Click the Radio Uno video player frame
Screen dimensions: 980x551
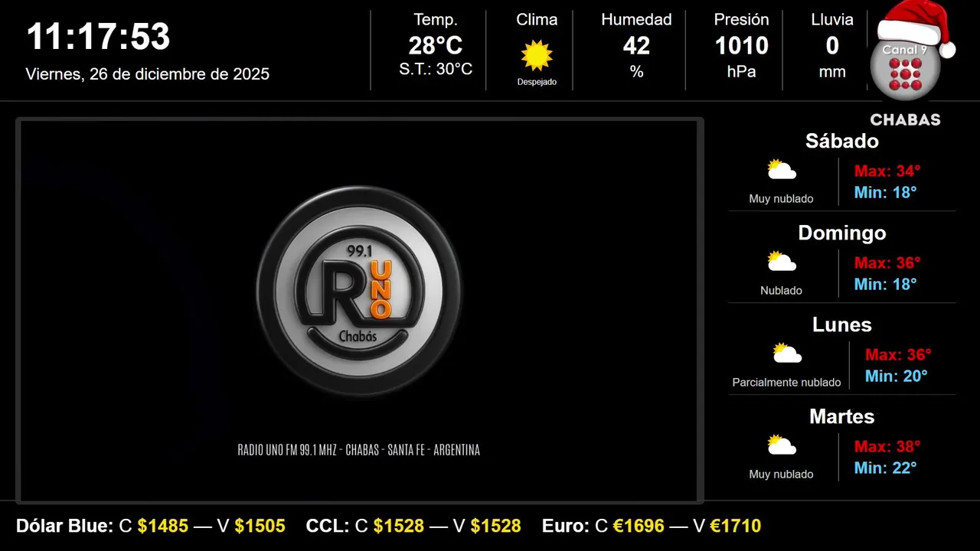click(x=359, y=311)
